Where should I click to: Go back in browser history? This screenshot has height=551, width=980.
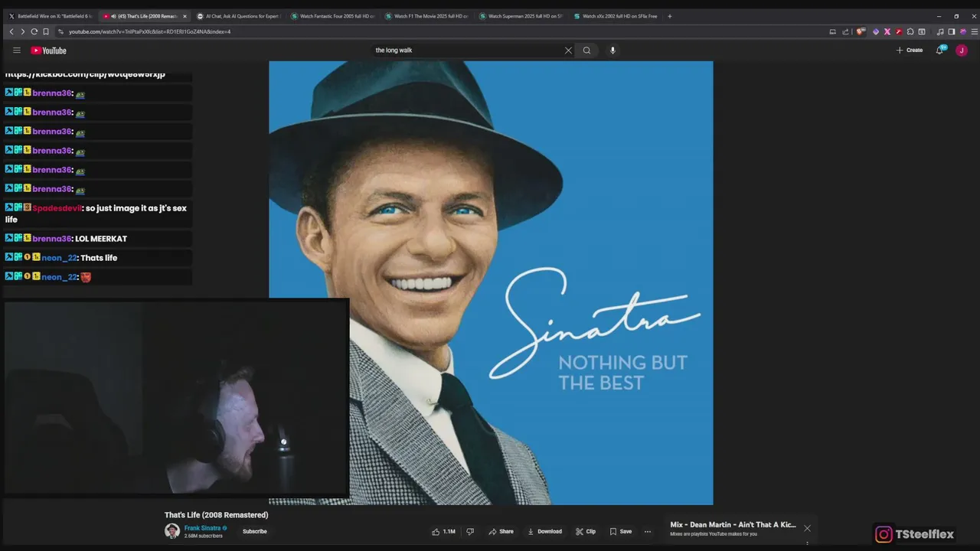click(11, 31)
